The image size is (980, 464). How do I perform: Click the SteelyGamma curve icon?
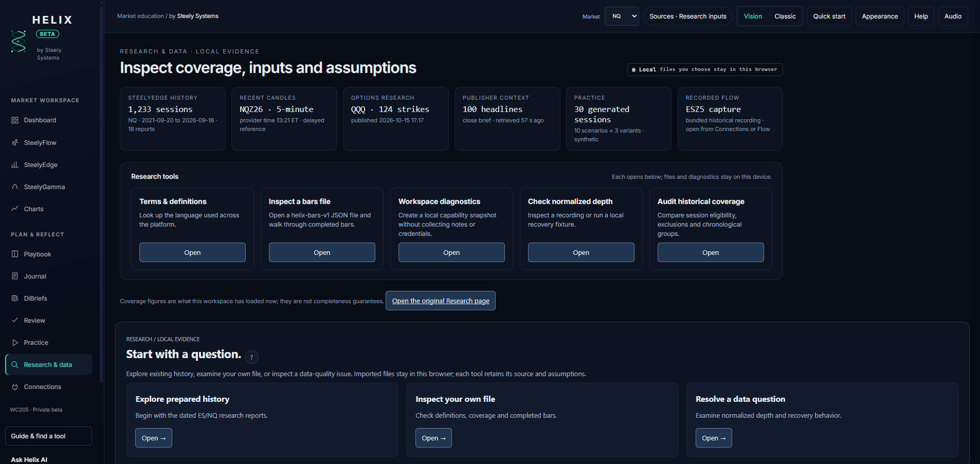coord(15,187)
